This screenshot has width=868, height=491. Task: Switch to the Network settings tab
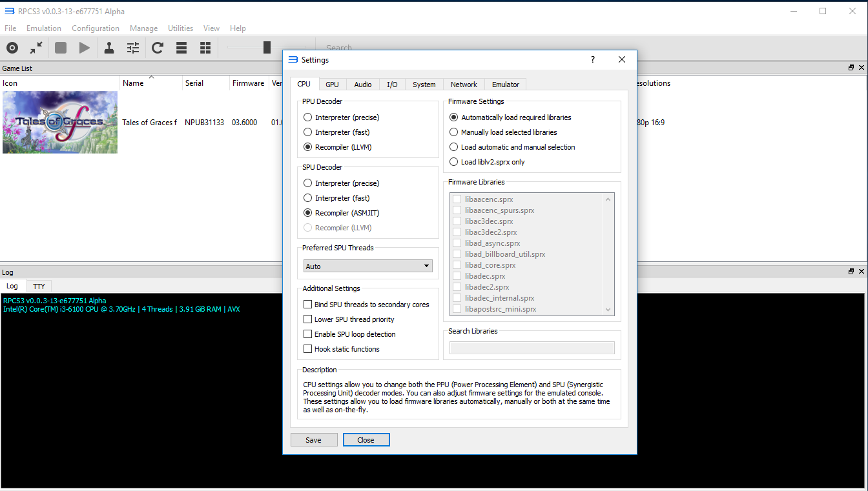464,85
